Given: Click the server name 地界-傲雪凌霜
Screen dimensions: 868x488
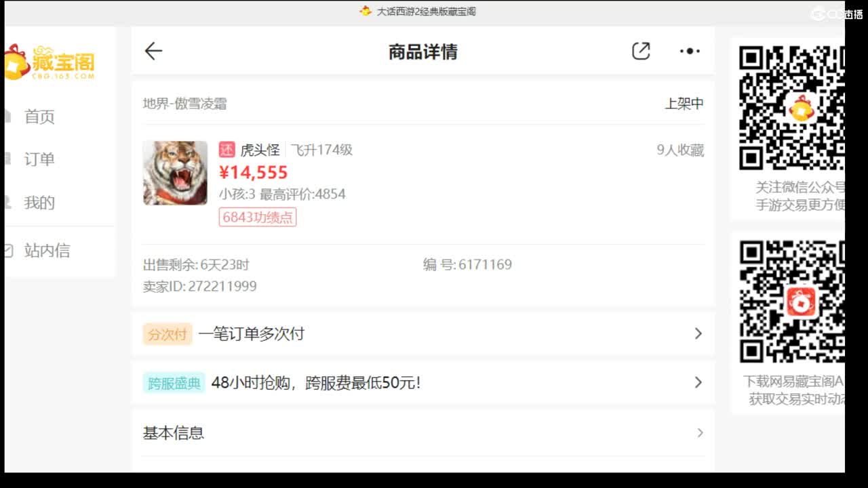Looking at the screenshot, I should pos(185,104).
